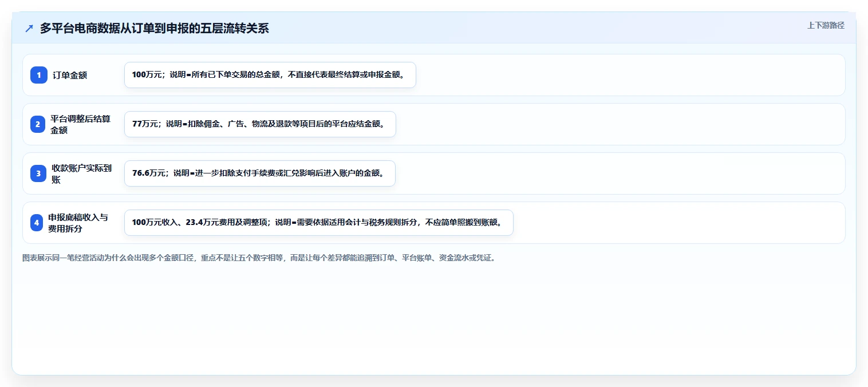Select the 订单金额 row label

tap(70, 75)
